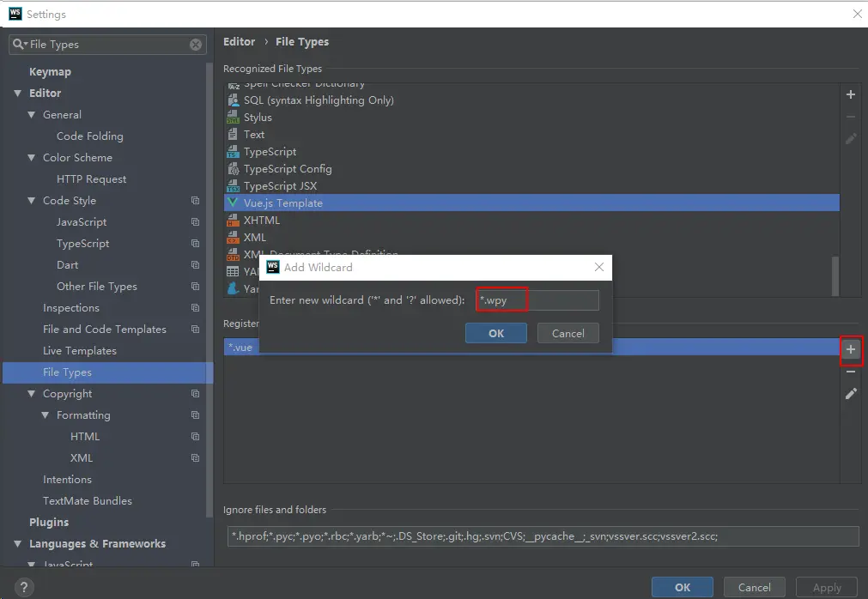Edit the selected registered pattern
The height and width of the screenshot is (599, 868).
click(851, 394)
